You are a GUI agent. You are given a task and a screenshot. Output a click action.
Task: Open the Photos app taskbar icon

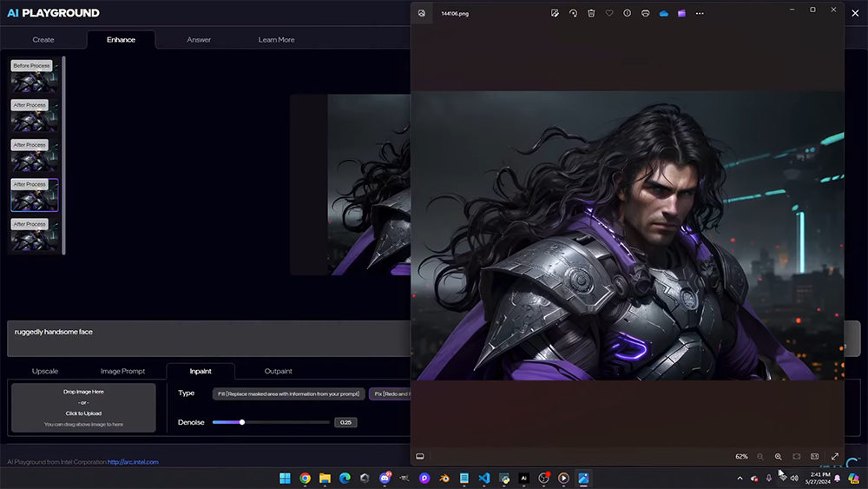[583, 478]
